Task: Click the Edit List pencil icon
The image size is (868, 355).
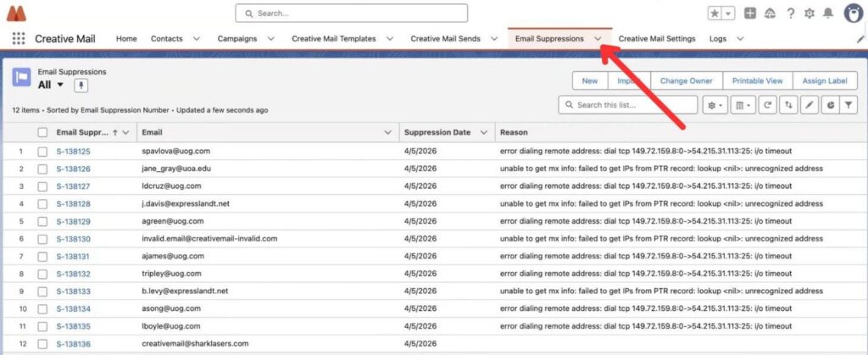Action: click(x=810, y=105)
